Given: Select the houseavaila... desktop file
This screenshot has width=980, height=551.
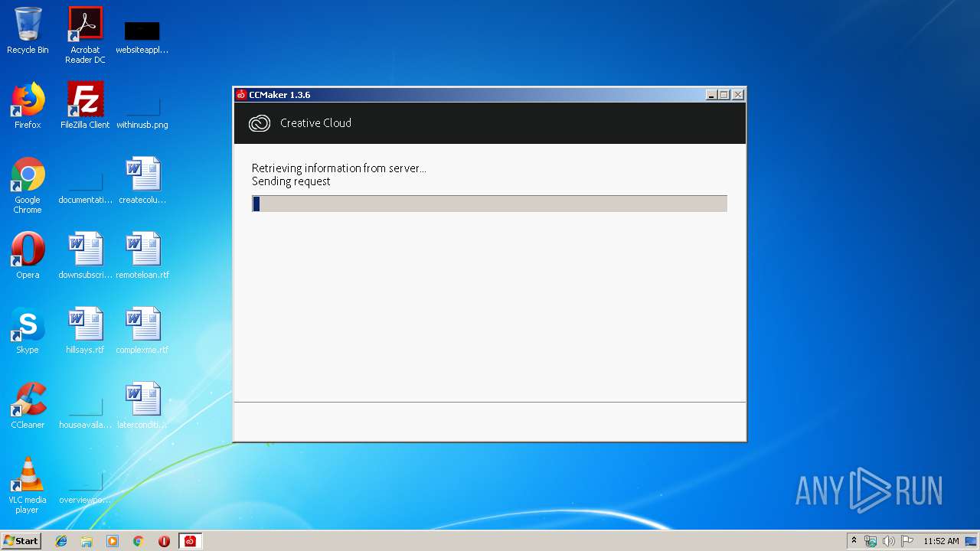Looking at the screenshot, I should [x=85, y=413].
